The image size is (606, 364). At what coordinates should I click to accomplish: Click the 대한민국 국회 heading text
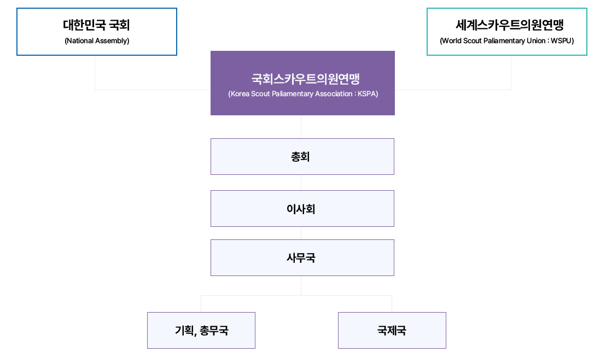(x=96, y=25)
